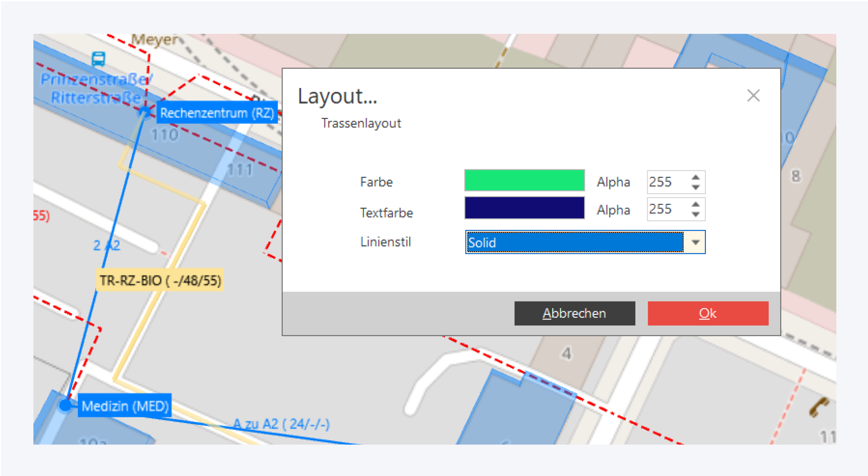The image size is (868, 476).
Task: Click the green Farbe color swatch
Action: [524, 180]
